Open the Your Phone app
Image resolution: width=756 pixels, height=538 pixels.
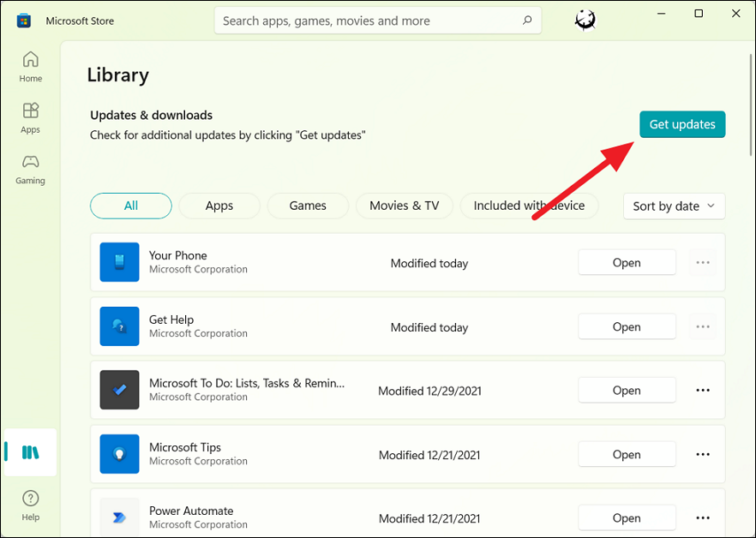point(627,262)
